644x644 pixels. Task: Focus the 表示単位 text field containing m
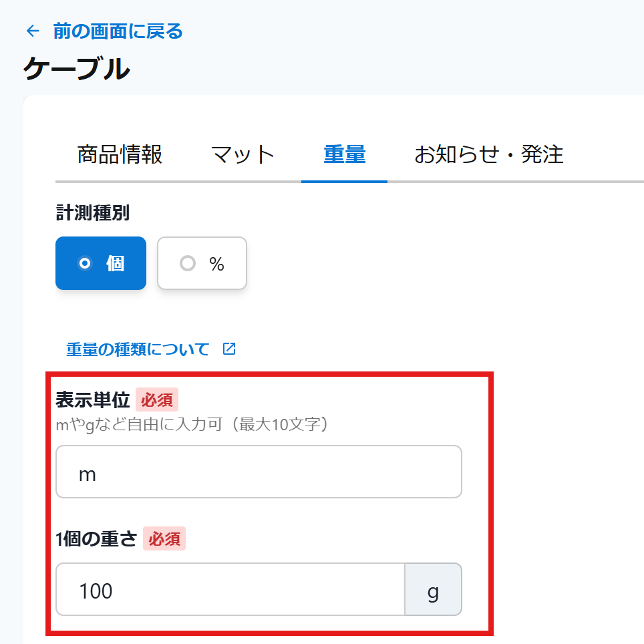pos(259,472)
